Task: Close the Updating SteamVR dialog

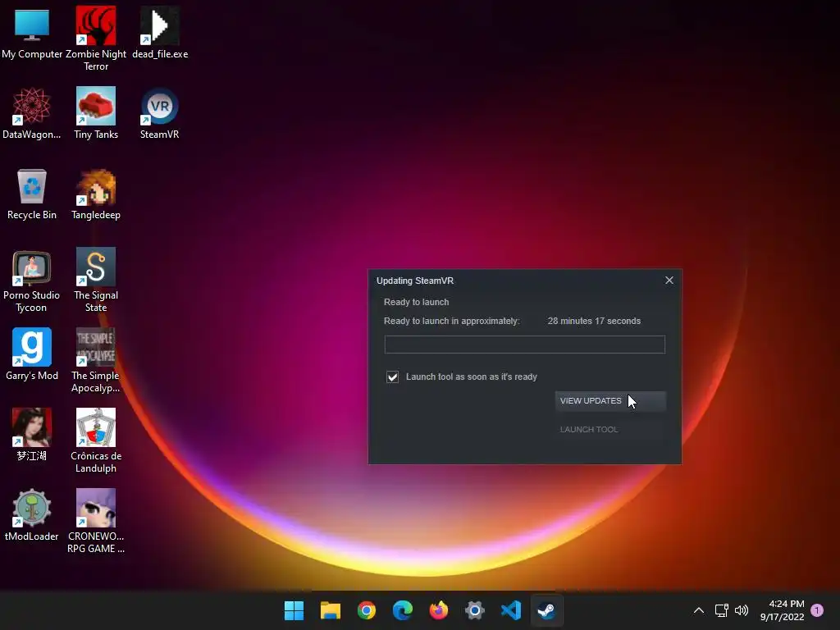Action: [x=669, y=281]
